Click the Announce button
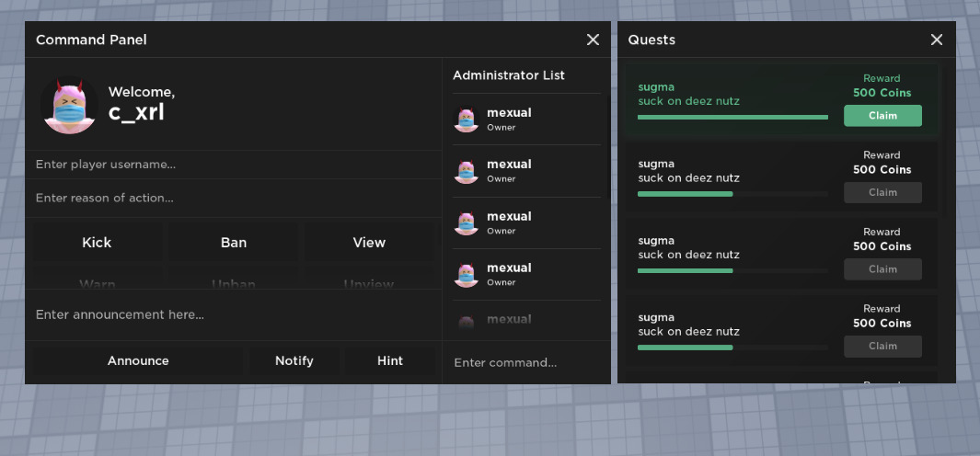Viewport: 980px width, 456px height. click(x=138, y=361)
